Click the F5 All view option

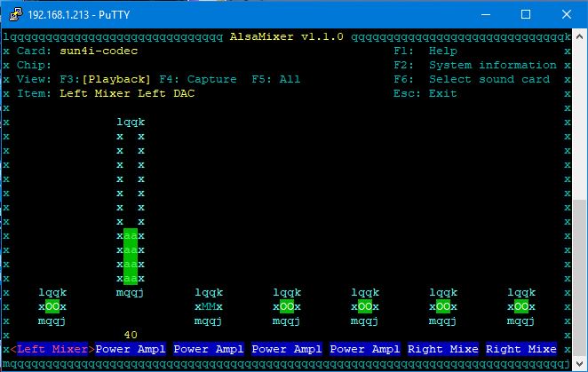(x=276, y=79)
